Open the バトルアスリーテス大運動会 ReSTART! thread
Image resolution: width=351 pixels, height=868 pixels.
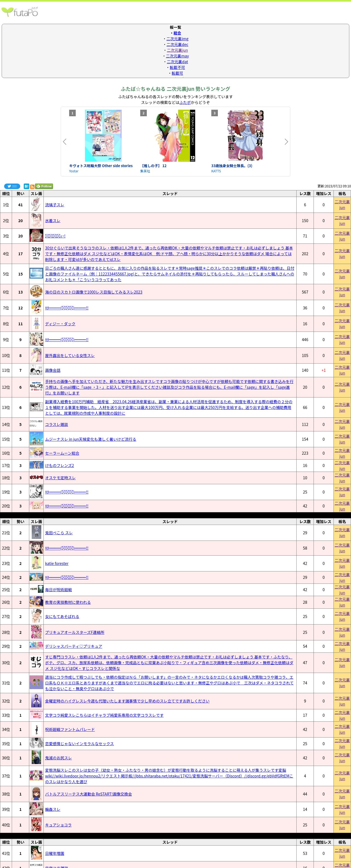(x=88, y=794)
